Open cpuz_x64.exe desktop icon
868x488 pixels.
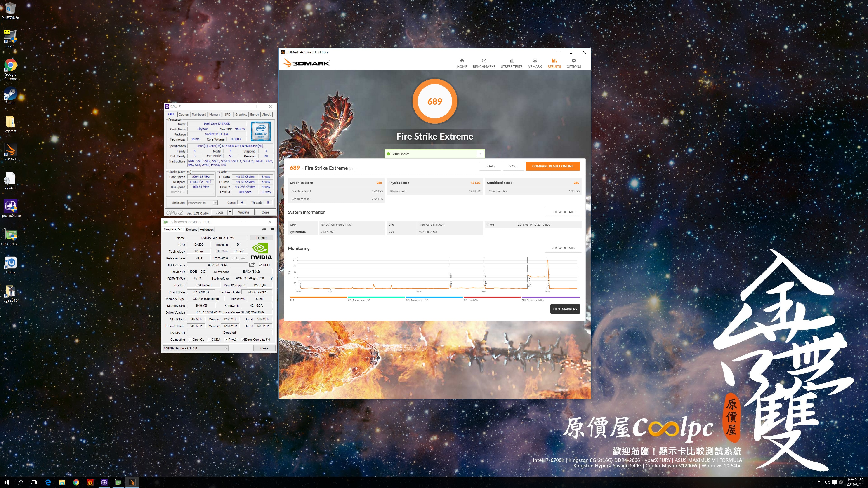tap(10, 209)
